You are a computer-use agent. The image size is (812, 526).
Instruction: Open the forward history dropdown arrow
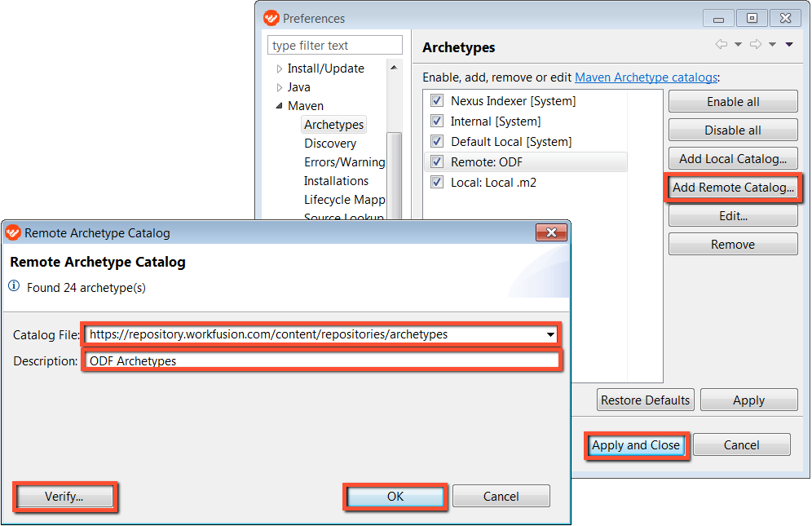pos(772,45)
